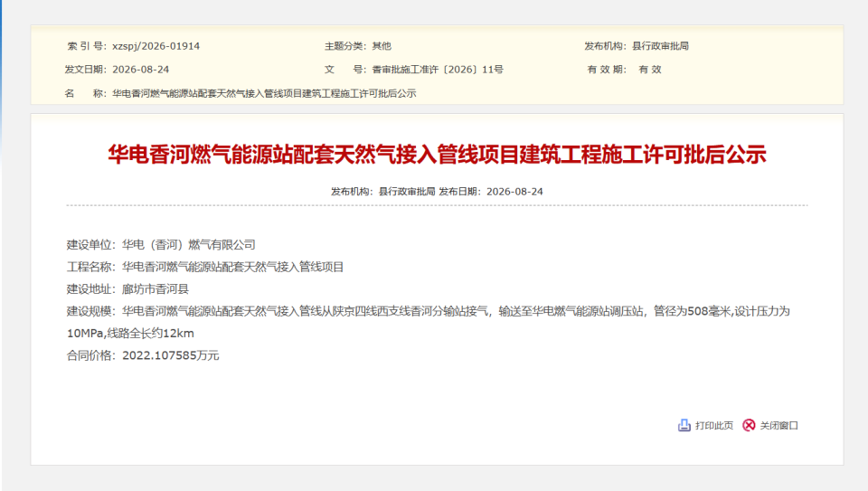The image size is (868, 491).
Task: Select 发文日期 value 2026-08-24 in header
Action: pos(141,70)
